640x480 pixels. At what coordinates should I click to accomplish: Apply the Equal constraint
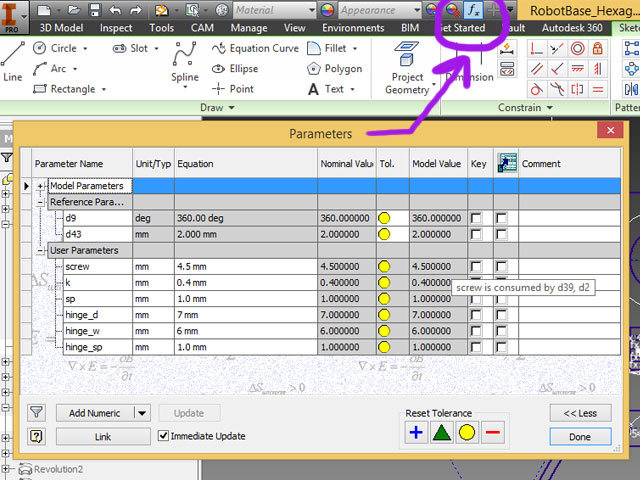pos(598,89)
